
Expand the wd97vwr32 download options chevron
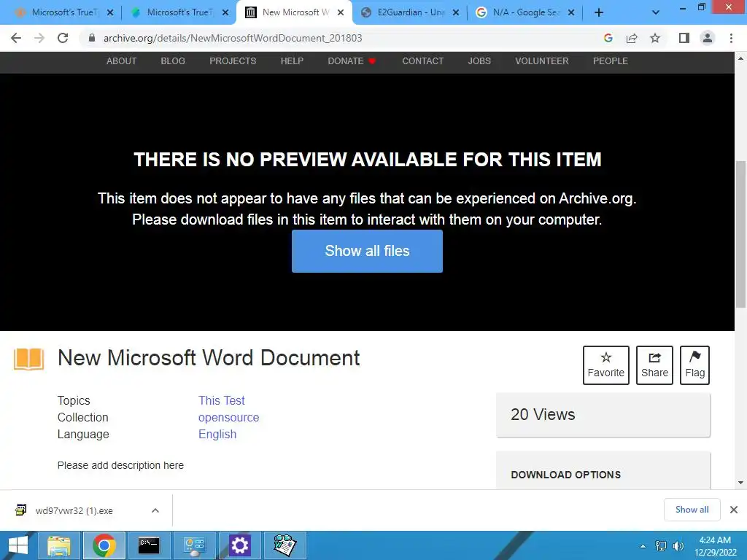[155, 510]
